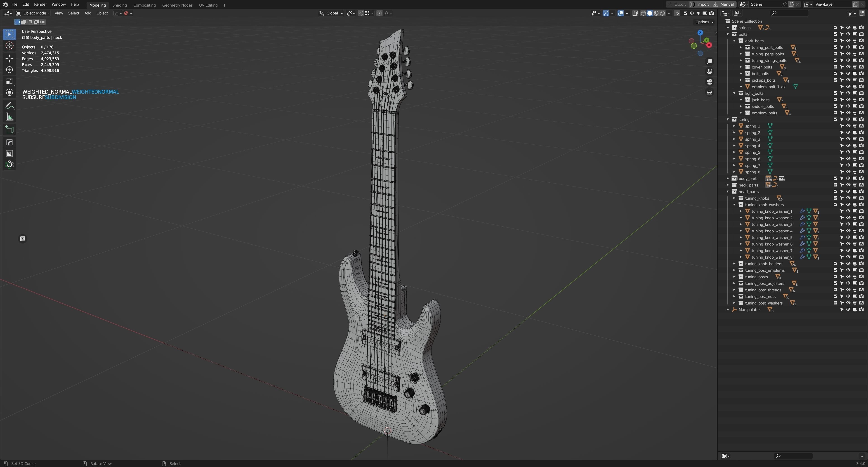Screen dimensions: 868x467
Task: Collapse the tuning_knob_washers collection
Action: click(x=734, y=205)
